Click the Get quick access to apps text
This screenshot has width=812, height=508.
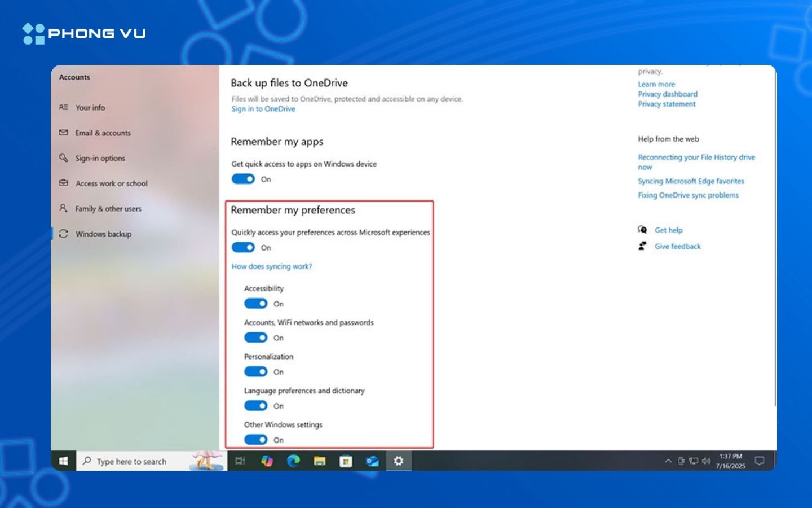[304, 164]
